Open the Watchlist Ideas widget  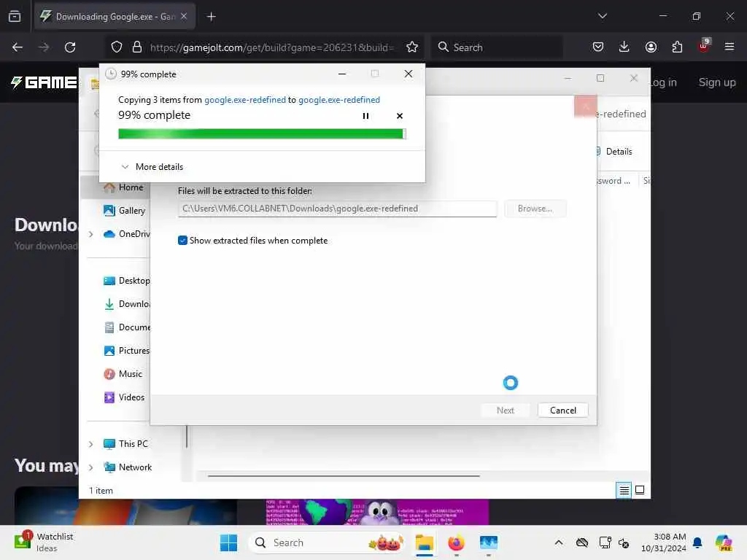click(44, 542)
